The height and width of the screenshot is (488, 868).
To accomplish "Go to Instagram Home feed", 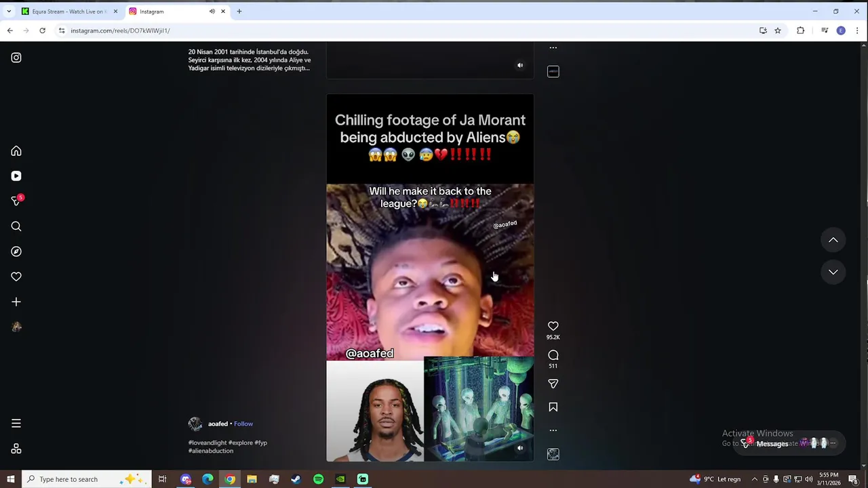I will tap(16, 151).
